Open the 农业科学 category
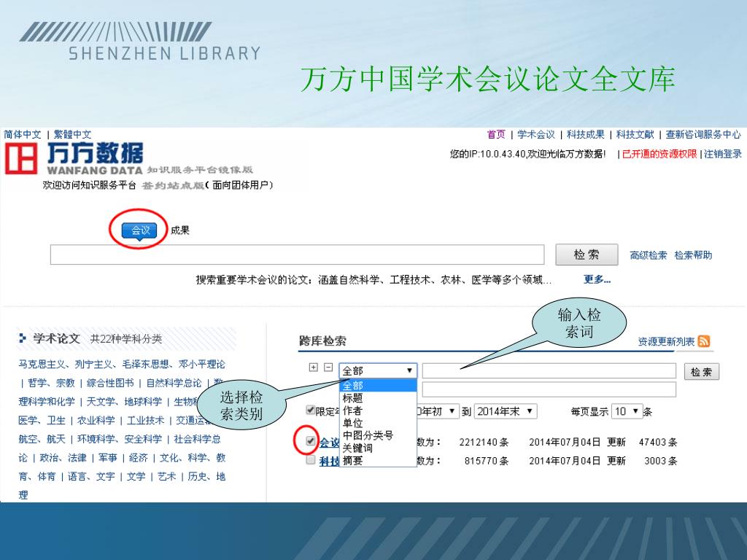The image size is (747, 560). [96, 421]
